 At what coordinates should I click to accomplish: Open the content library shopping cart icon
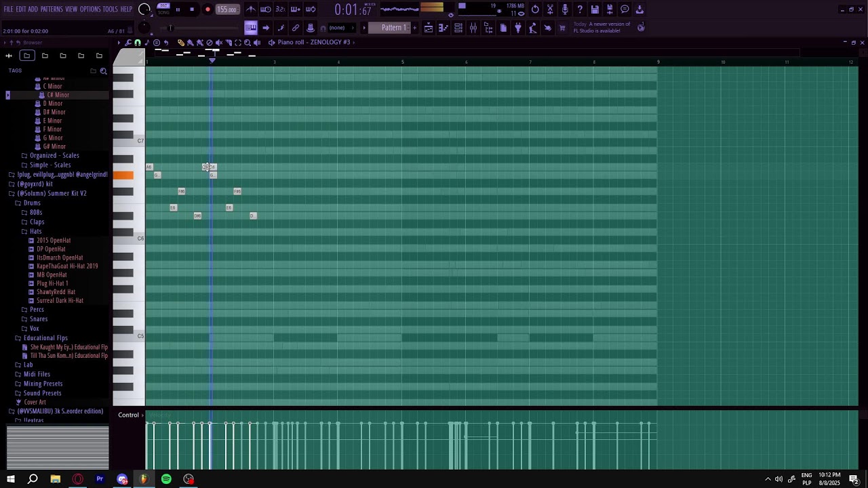click(562, 28)
